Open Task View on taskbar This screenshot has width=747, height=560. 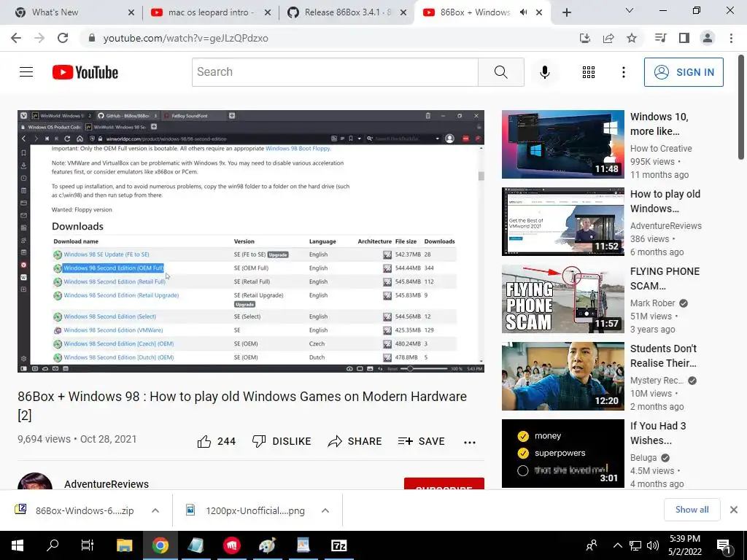coord(88,545)
